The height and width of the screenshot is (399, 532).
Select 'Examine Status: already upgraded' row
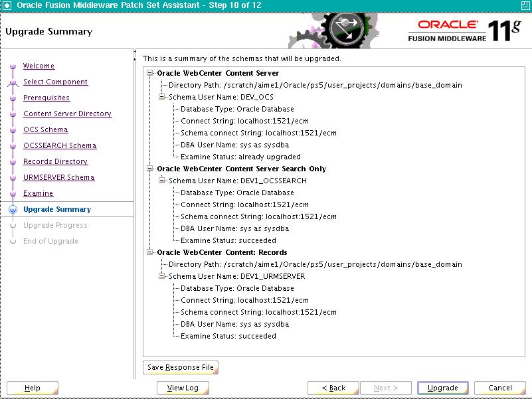(240, 157)
